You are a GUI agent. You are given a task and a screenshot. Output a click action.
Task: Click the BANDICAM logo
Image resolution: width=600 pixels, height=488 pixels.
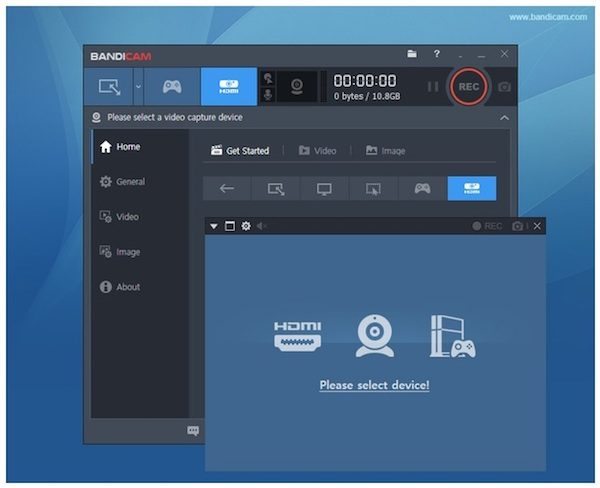(121, 57)
